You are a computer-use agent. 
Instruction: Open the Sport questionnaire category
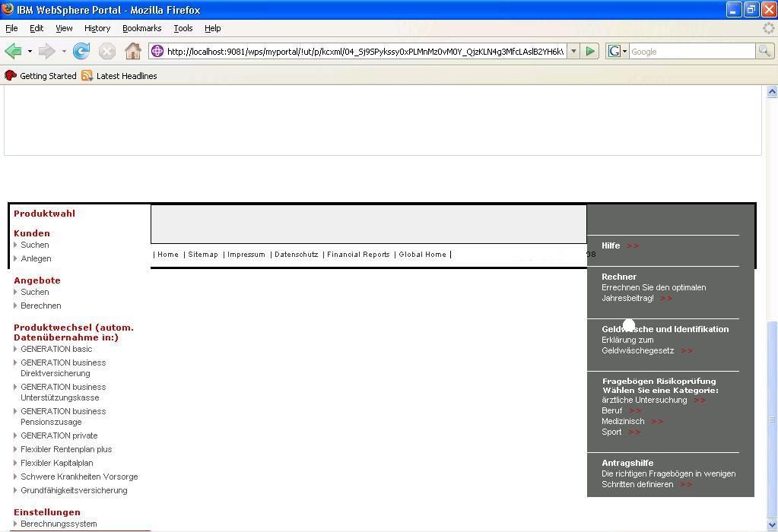611,432
